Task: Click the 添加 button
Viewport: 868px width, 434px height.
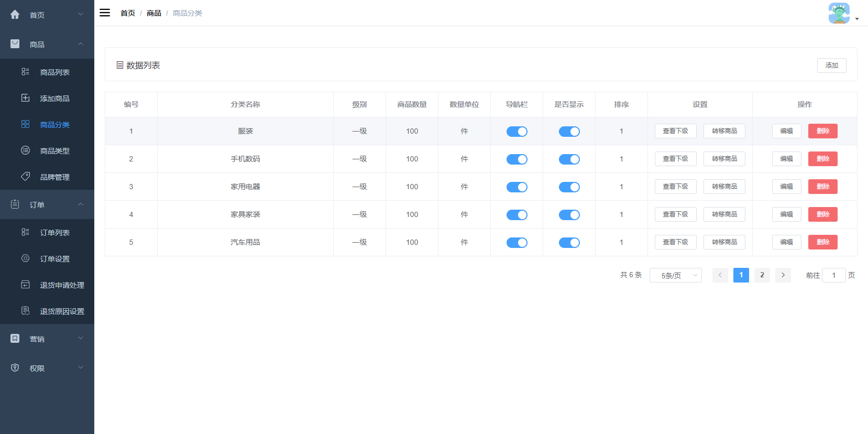Action: (x=831, y=66)
